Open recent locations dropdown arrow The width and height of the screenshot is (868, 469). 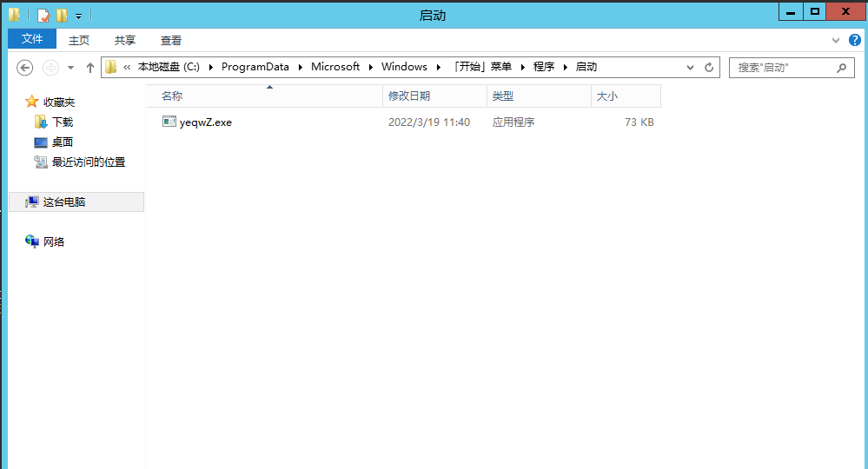point(71,68)
